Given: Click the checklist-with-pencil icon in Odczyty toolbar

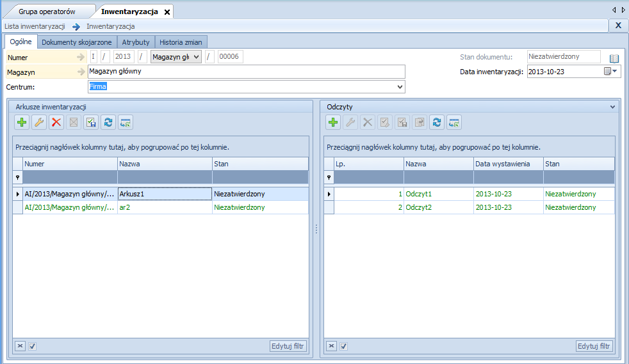Looking at the screenshot, I should 385,123.
